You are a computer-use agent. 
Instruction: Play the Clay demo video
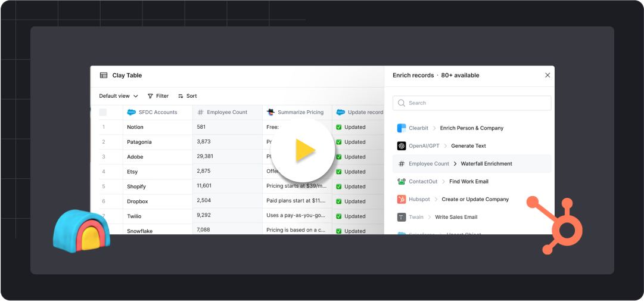pos(302,151)
